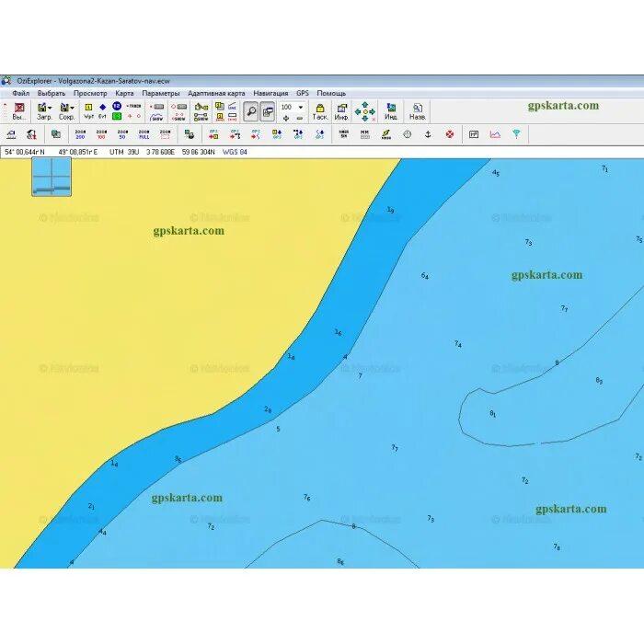The width and height of the screenshot is (644, 644).
Task: Open the Помощь menu
Action: [331, 93]
